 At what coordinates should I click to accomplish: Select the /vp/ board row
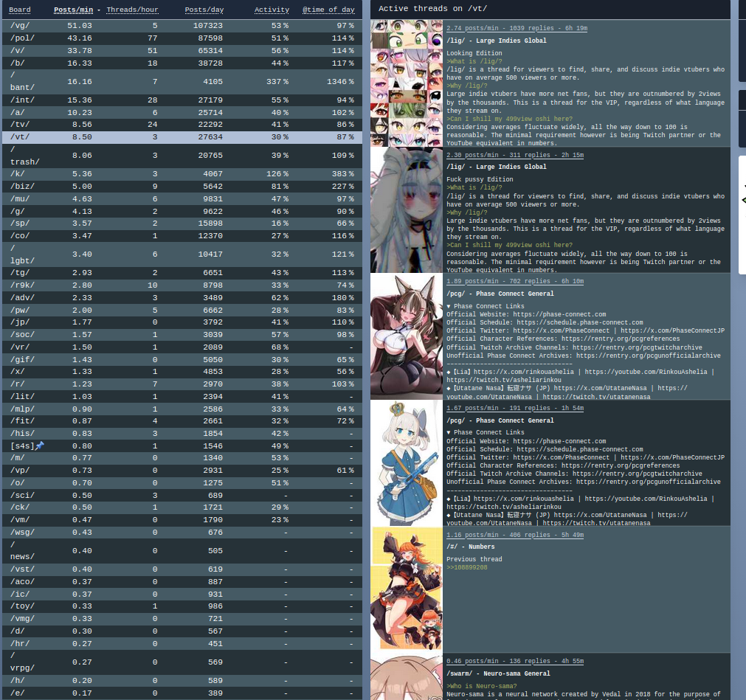(182, 471)
